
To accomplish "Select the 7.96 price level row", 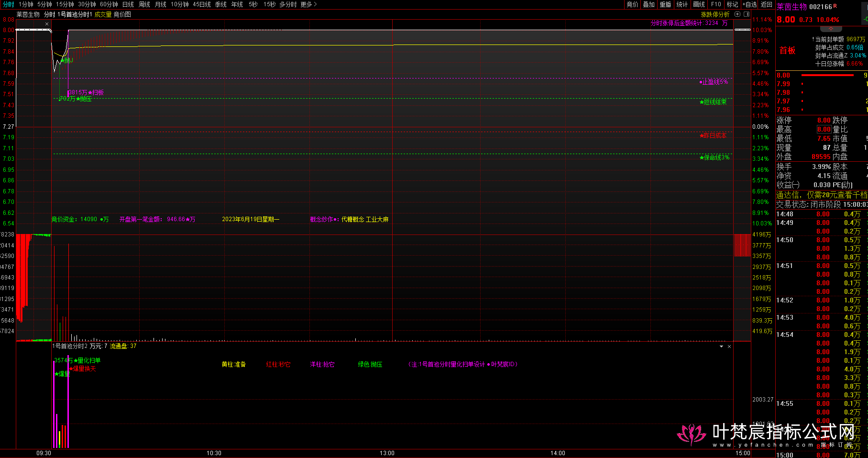I will [x=822, y=110].
